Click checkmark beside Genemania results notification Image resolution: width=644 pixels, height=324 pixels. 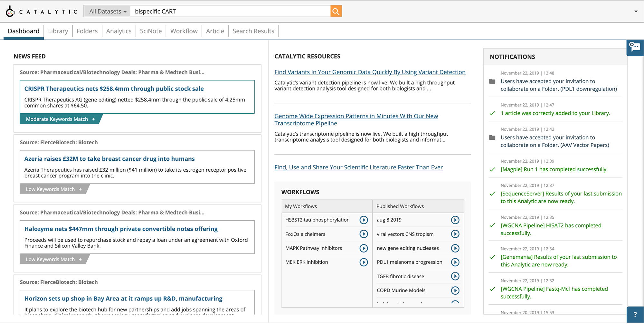tap(492, 257)
